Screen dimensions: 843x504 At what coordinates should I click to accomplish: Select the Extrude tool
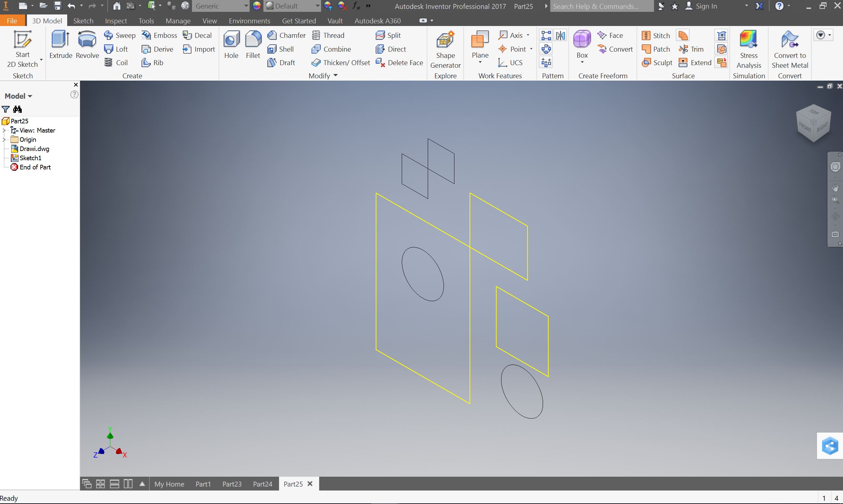pyautogui.click(x=61, y=44)
